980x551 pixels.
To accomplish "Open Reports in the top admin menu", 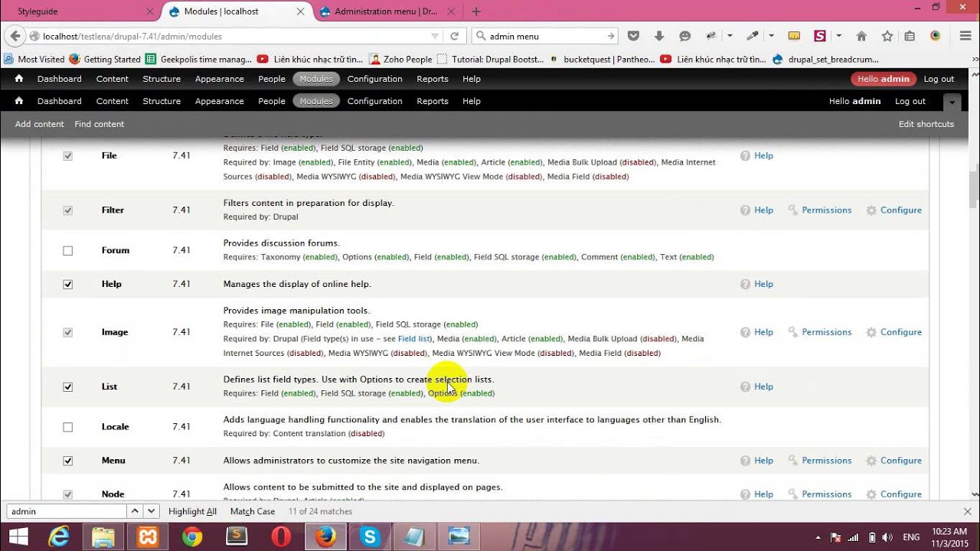I will coord(433,79).
